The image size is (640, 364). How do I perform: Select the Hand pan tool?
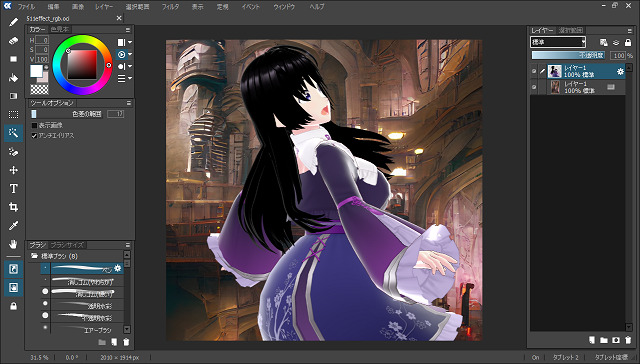13,244
